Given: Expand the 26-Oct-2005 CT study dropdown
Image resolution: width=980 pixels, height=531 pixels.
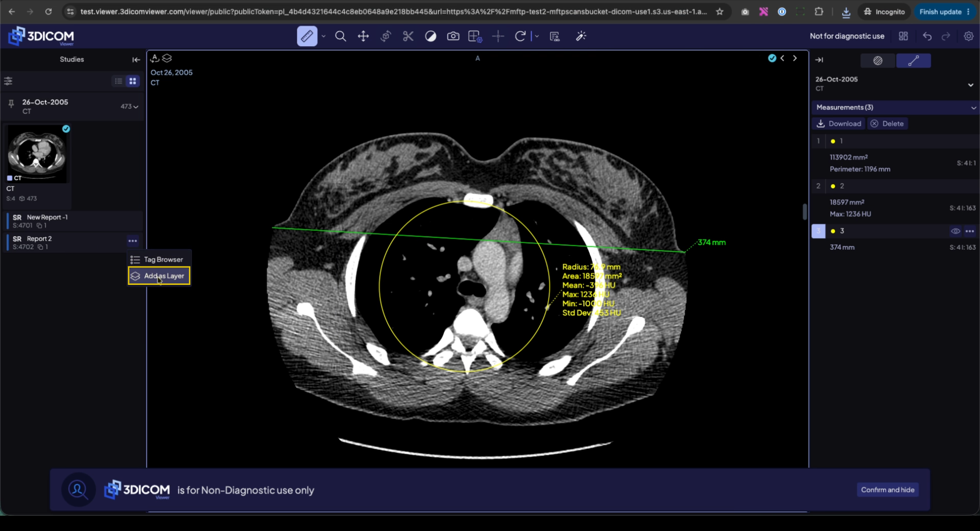Looking at the screenshot, I should coord(970,85).
